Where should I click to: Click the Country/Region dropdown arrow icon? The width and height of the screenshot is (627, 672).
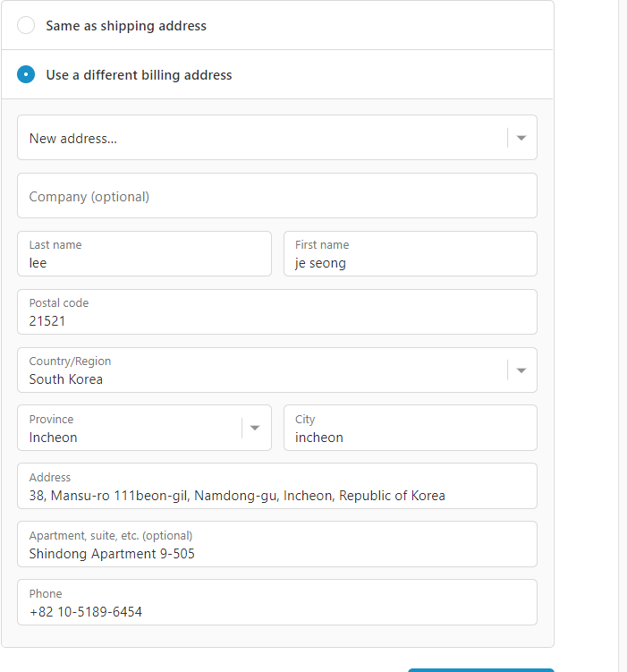point(521,370)
